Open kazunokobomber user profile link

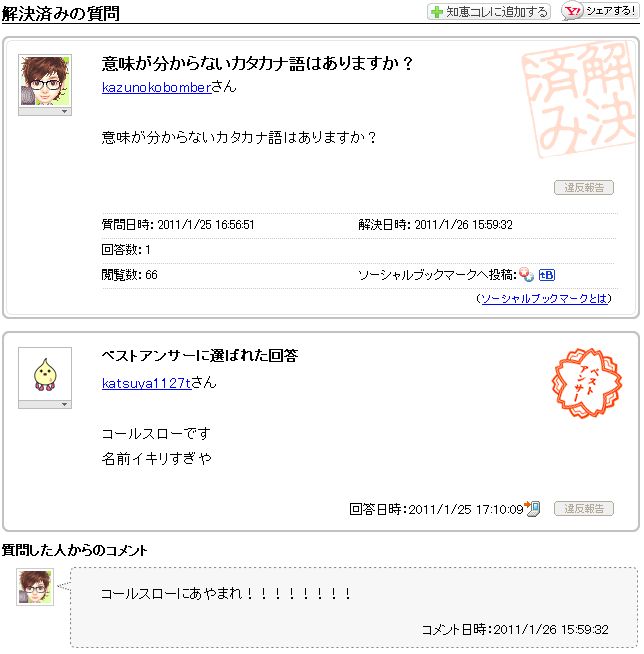157,87
